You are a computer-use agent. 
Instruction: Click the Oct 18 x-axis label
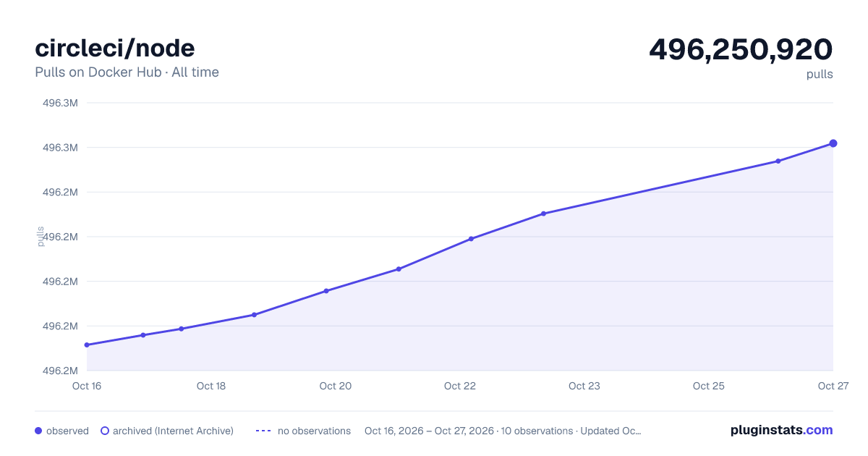211,386
